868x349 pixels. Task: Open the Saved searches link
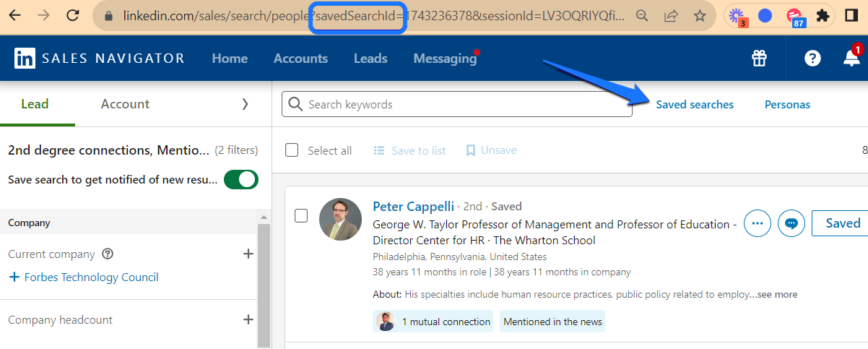pyautogui.click(x=695, y=105)
